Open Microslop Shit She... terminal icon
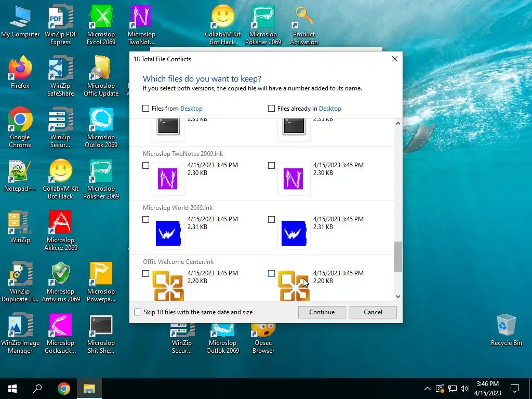This screenshot has width=532, height=399. [x=101, y=334]
